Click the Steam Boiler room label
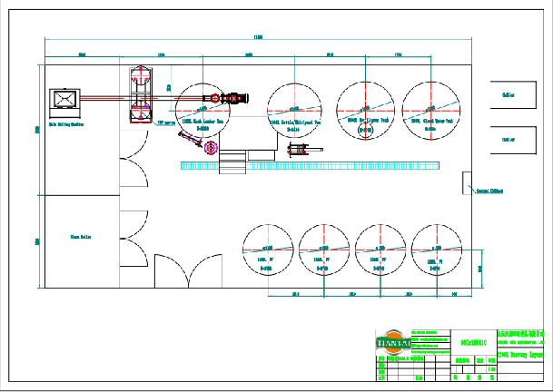 (81, 237)
